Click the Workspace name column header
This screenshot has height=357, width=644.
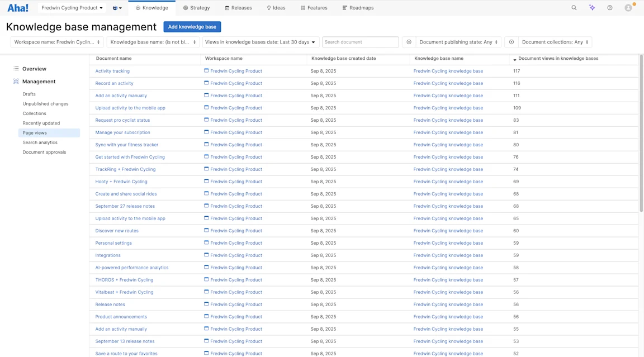(x=224, y=58)
